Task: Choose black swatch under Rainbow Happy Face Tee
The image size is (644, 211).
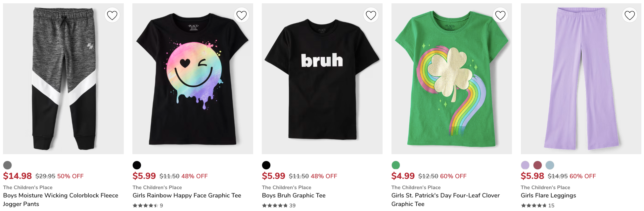Action: [x=137, y=165]
